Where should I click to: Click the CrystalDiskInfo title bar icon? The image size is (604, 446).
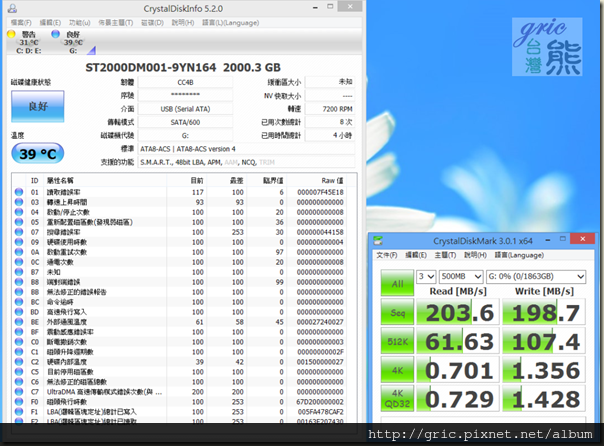[x=11, y=7]
